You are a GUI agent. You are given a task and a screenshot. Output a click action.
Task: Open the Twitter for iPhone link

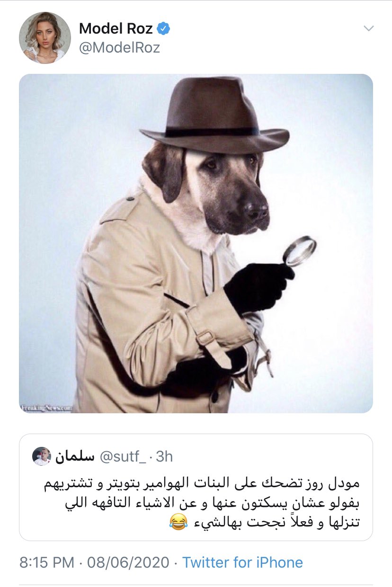point(242,562)
